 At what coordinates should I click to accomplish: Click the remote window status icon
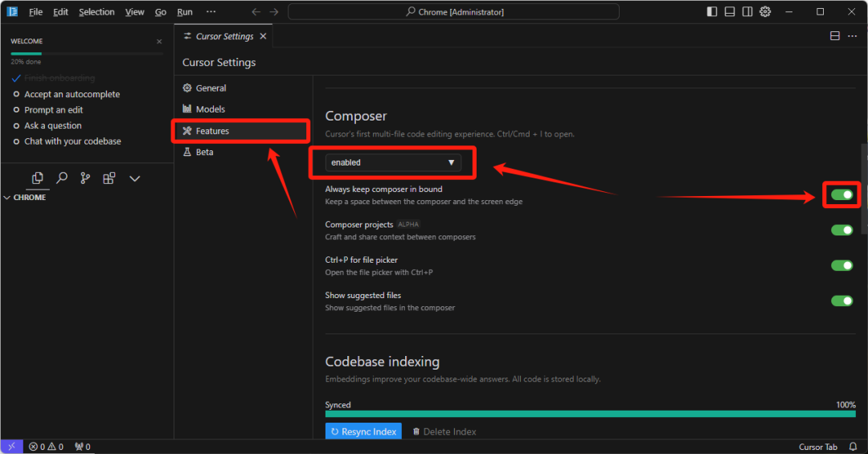coord(11,447)
